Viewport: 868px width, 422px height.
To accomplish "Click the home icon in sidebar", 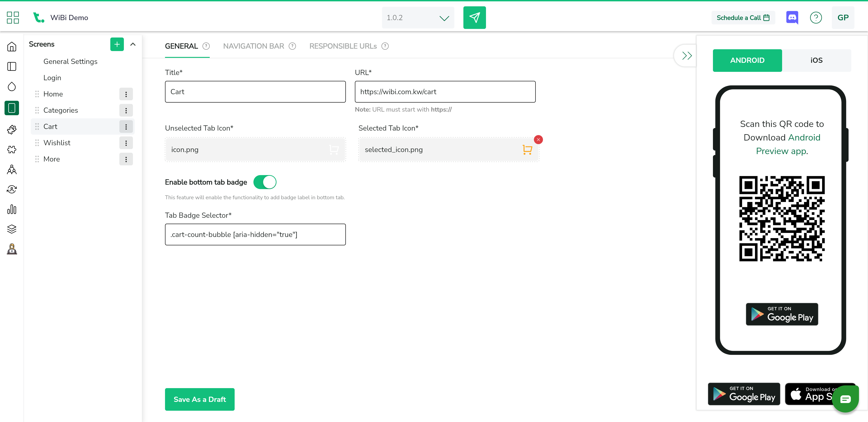I will pyautogui.click(x=12, y=47).
